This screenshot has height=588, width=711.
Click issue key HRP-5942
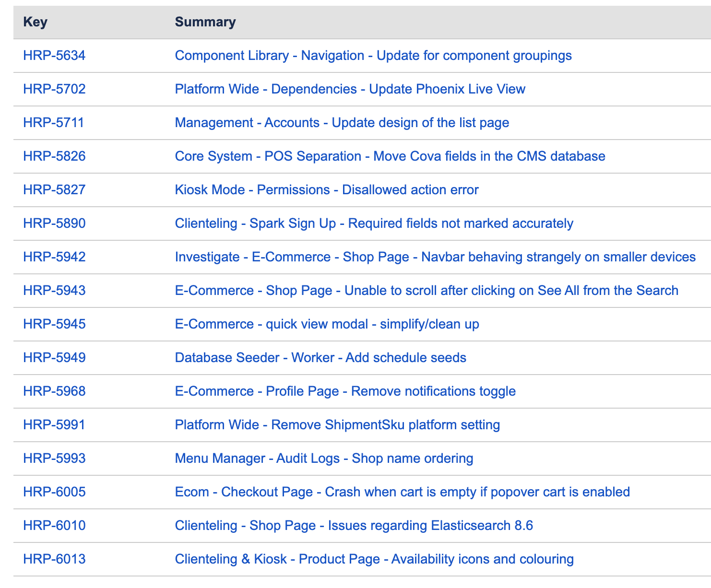(x=54, y=257)
